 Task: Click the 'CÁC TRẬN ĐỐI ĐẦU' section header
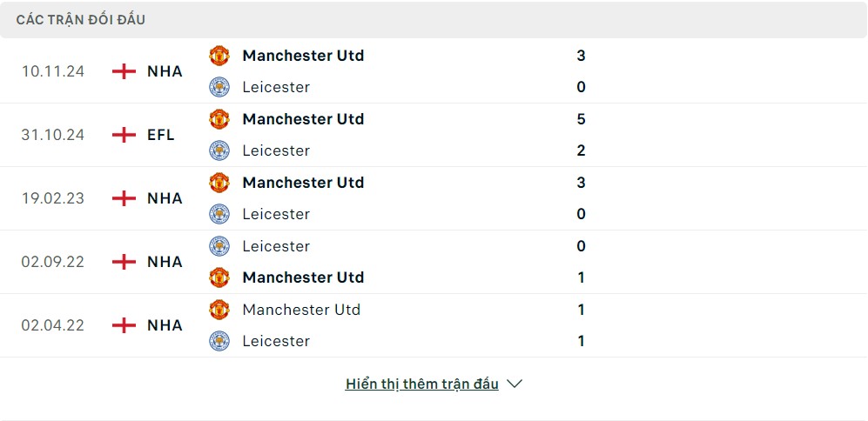click(x=81, y=20)
